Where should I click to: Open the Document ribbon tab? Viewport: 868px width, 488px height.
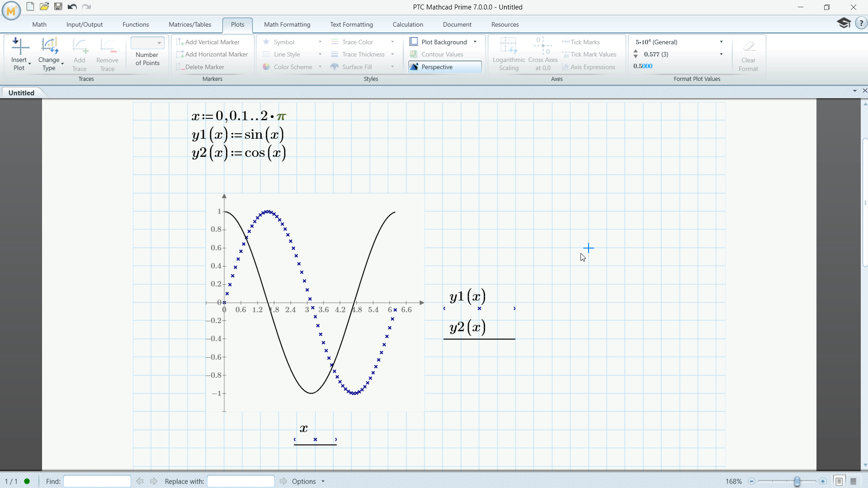tap(457, 25)
